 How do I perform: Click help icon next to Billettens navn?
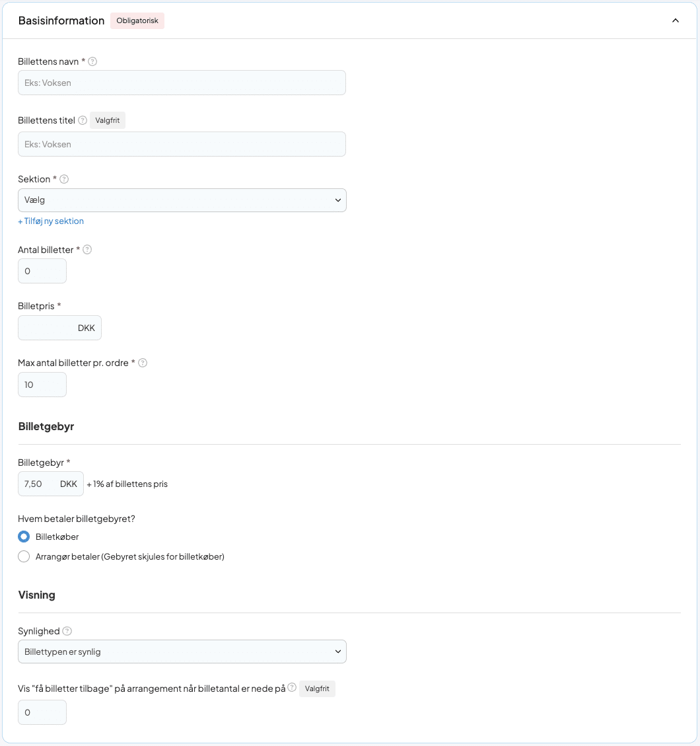tap(92, 61)
